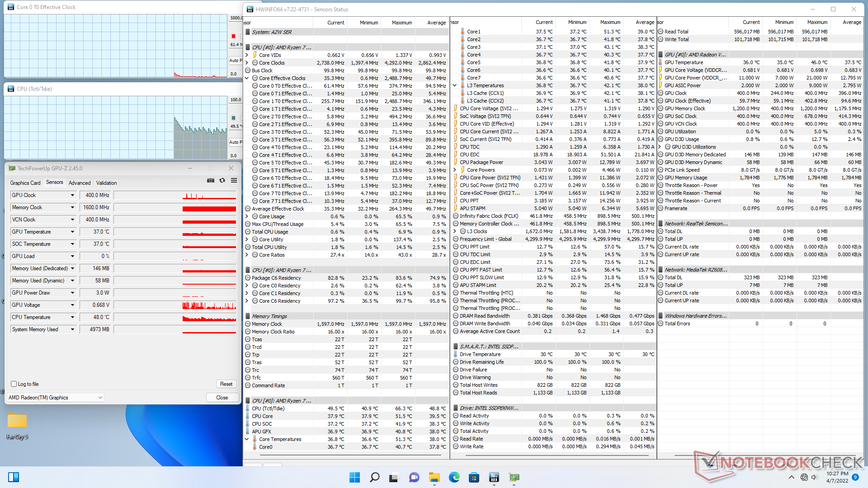868x488 pixels.
Task: Expand Core Clocks row
Action: tap(247, 63)
